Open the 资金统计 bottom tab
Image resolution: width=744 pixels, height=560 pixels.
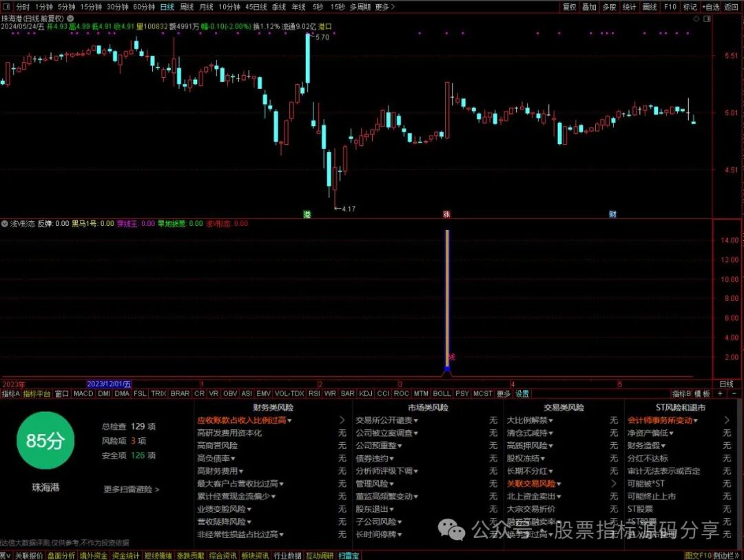126,555
